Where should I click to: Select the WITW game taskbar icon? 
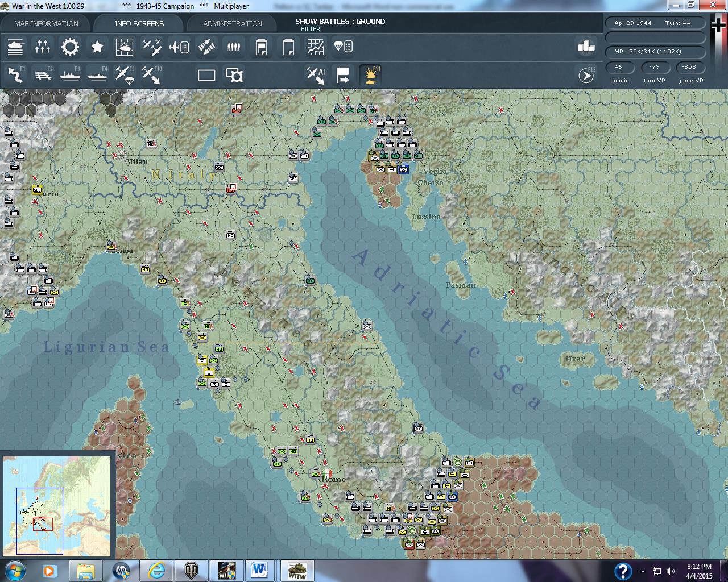click(297, 571)
